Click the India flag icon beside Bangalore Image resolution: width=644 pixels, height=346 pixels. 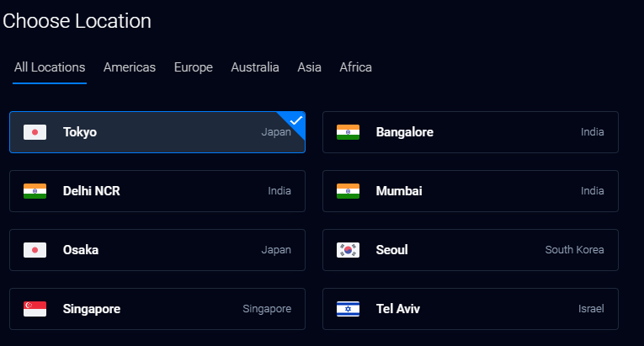[348, 132]
